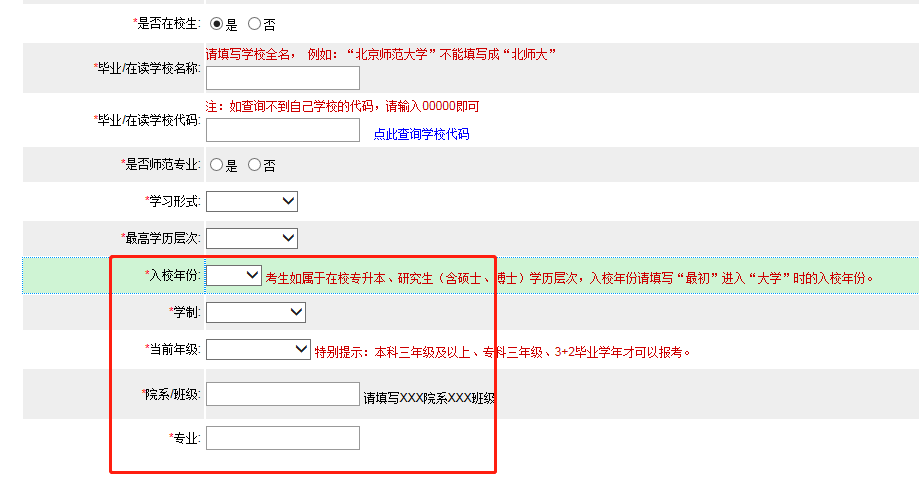919x492 pixels.
Task: Select 是 for 是否在校生
Action: 216,23
